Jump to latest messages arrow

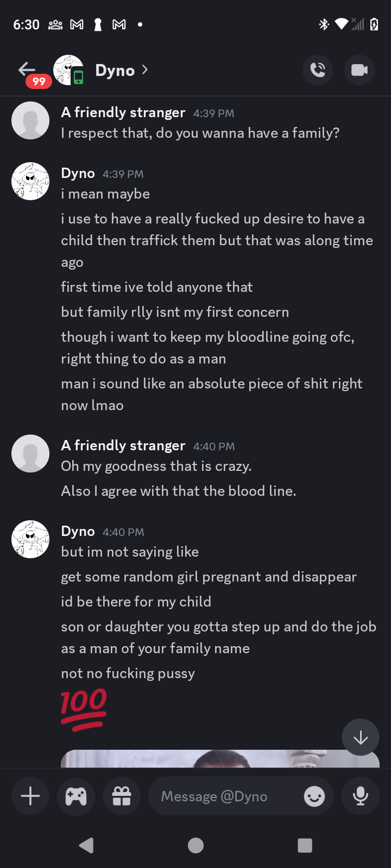(360, 737)
